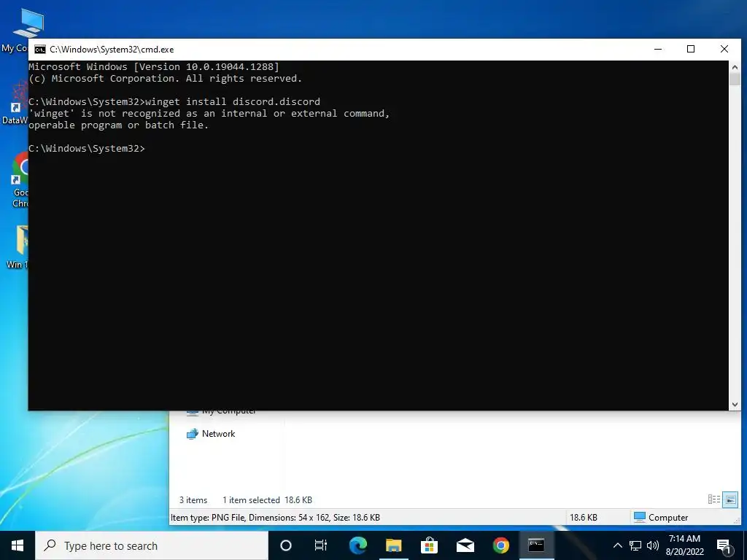Click the taskbar search box
Image resolution: width=747 pixels, height=560 pixels.
pyautogui.click(x=152, y=545)
